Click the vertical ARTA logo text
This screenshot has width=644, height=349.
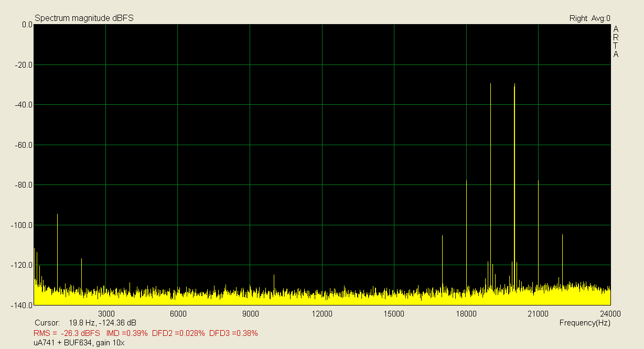coord(616,41)
